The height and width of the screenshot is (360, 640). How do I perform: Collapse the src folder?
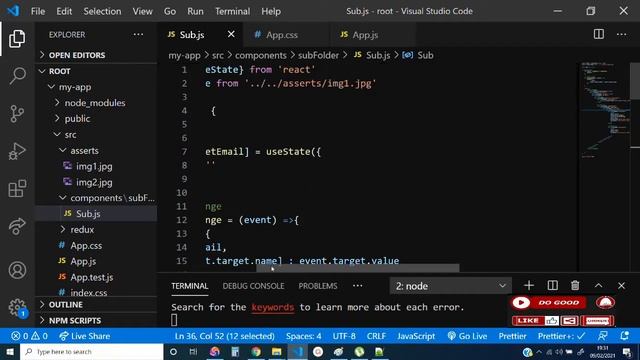[x=96, y=134]
